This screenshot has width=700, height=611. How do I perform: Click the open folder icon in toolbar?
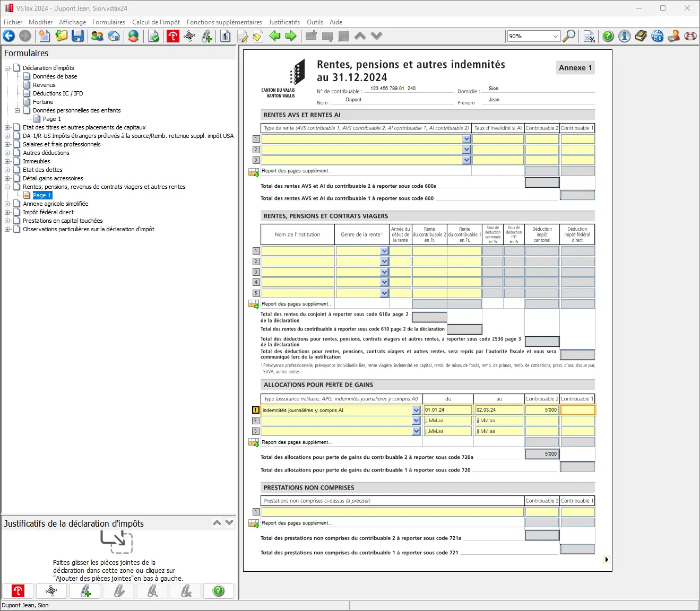coord(62,36)
